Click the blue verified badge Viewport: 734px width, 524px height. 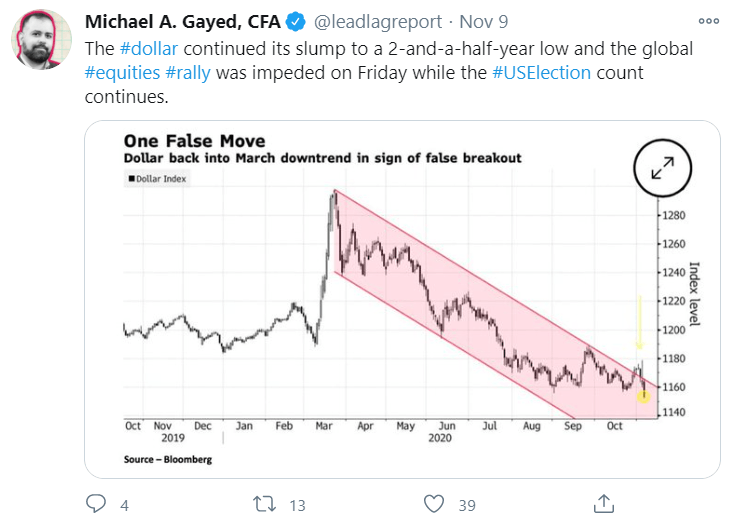tap(297, 22)
